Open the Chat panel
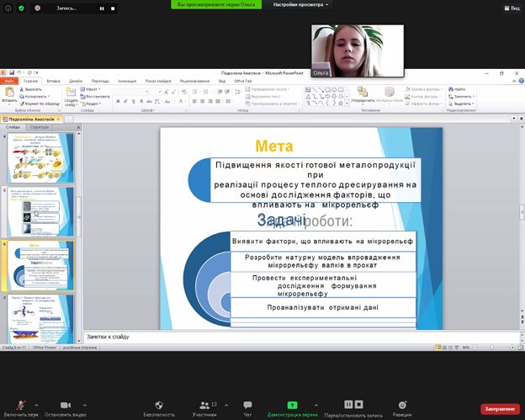The height and width of the screenshot is (420, 525). [247, 404]
